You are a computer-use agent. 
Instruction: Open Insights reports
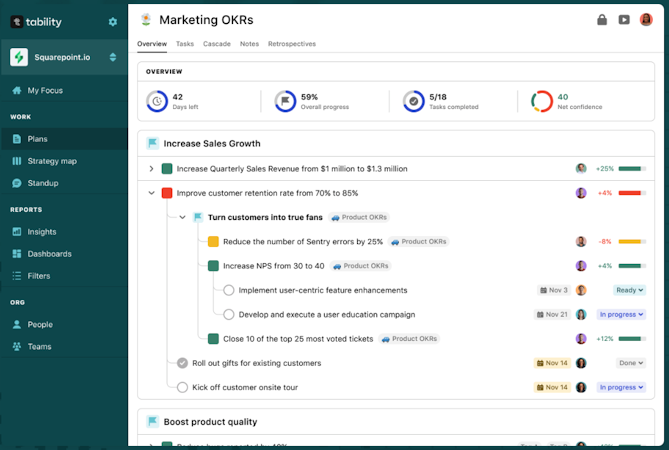pos(42,232)
